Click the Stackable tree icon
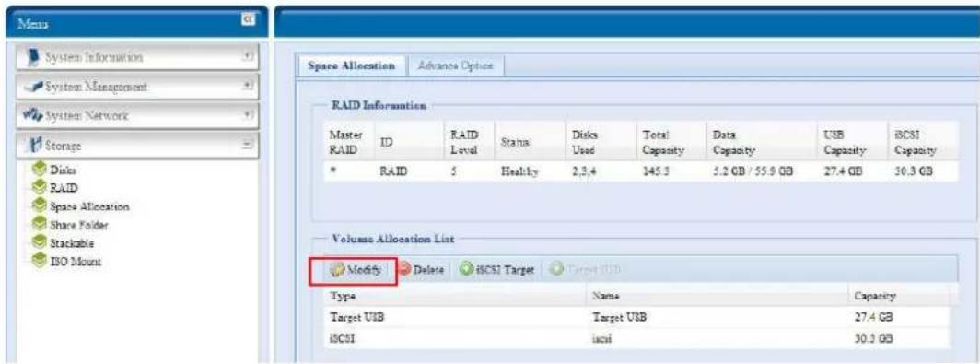The height and width of the screenshot is (364, 980). [40, 241]
